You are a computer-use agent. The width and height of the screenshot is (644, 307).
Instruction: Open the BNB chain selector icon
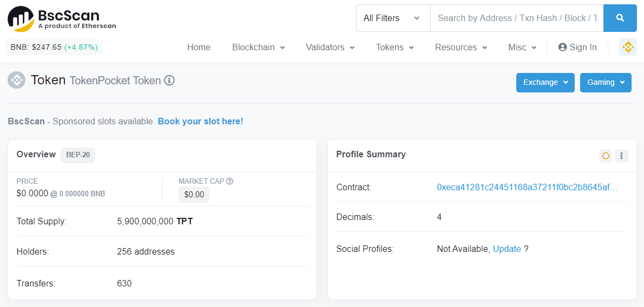tap(628, 47)
